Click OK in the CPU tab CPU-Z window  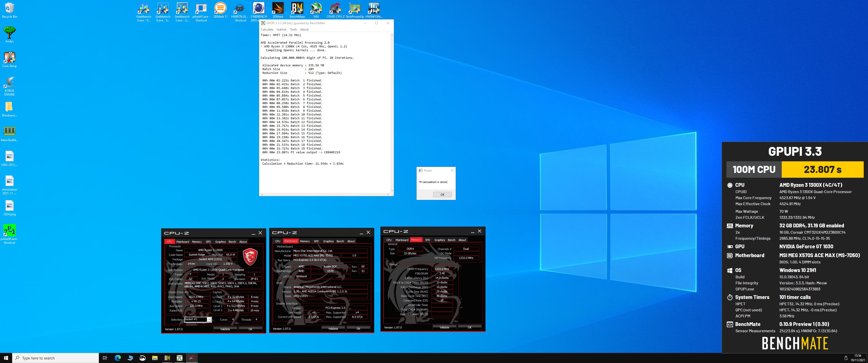click(x=250, y=329)
